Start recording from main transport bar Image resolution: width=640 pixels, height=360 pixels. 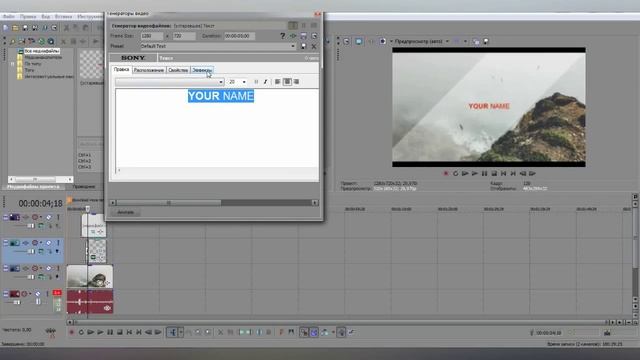tap(72, 332)
